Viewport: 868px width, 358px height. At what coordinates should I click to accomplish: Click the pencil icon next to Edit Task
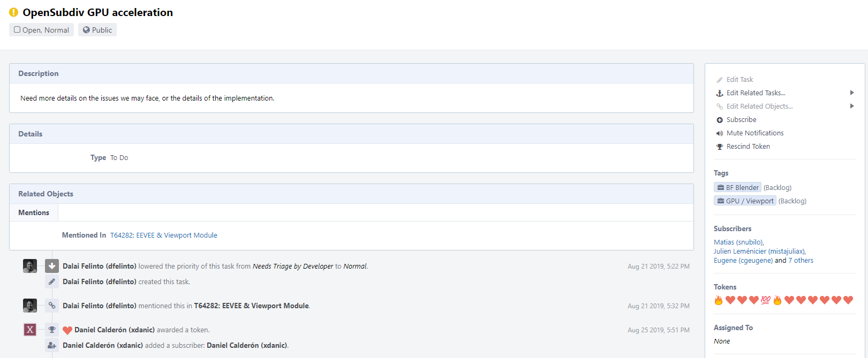[720, 80]
